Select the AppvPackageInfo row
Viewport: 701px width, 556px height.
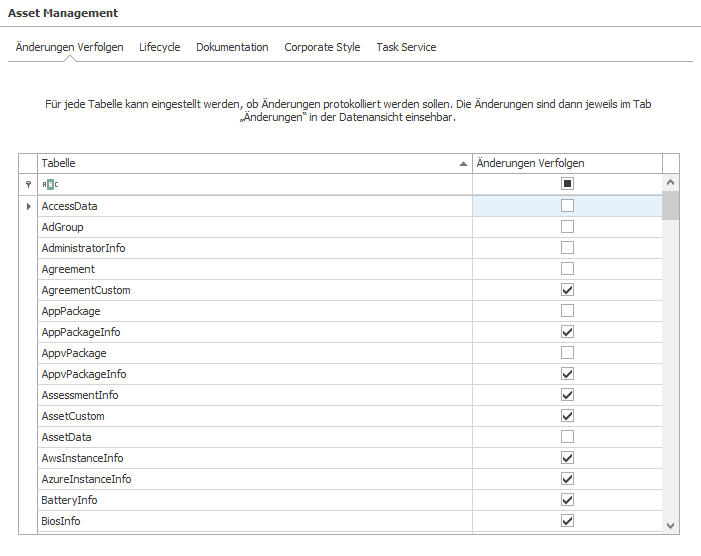[x=350, y=374]
